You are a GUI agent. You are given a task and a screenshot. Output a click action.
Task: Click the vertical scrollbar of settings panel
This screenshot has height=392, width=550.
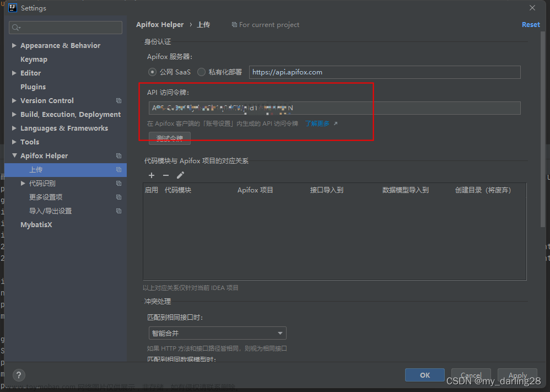[543, 130]
